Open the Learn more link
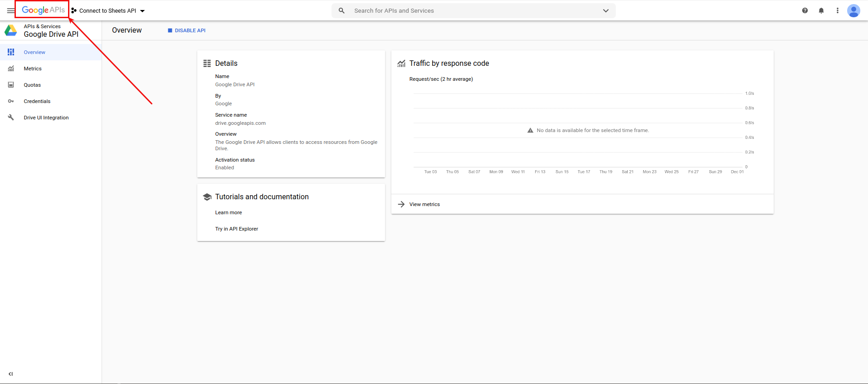 [229, 212]
